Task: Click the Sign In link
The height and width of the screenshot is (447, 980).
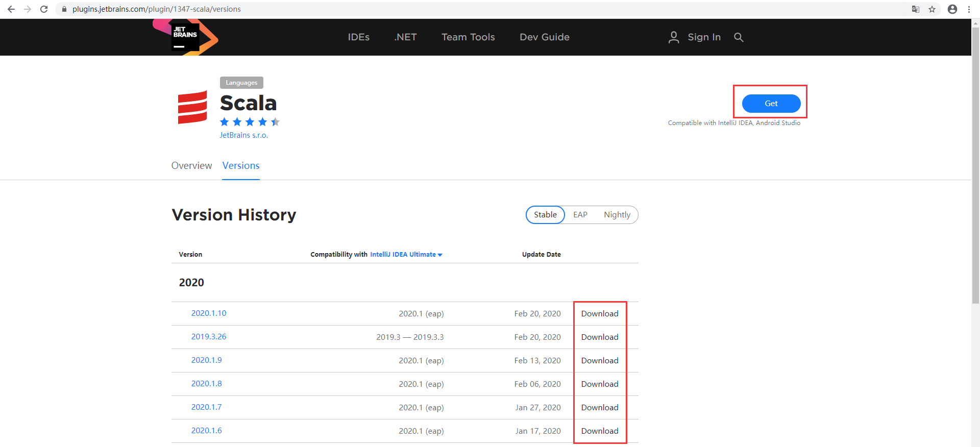Action: click(704, 37)
